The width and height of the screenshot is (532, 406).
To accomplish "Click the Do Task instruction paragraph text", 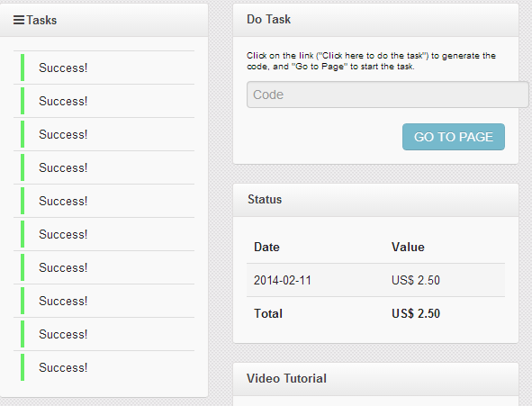I will click(x=371, y=61).
